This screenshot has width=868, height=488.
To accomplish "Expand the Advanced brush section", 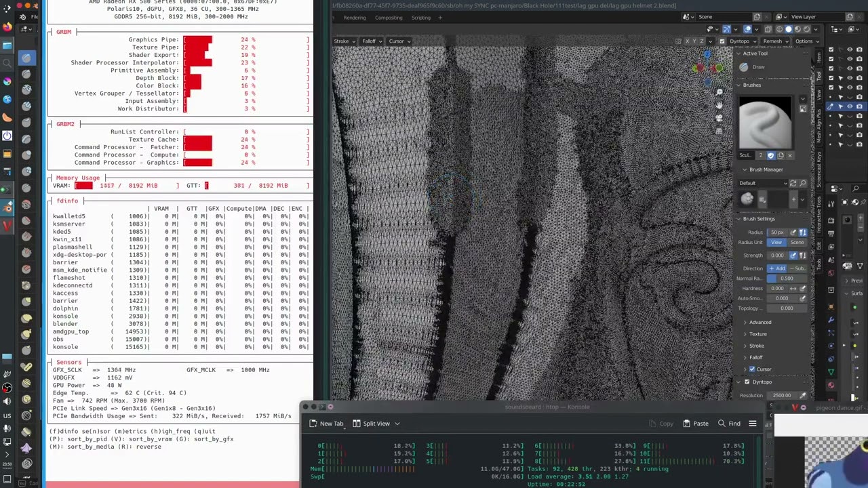I will (x=759, y=323).
